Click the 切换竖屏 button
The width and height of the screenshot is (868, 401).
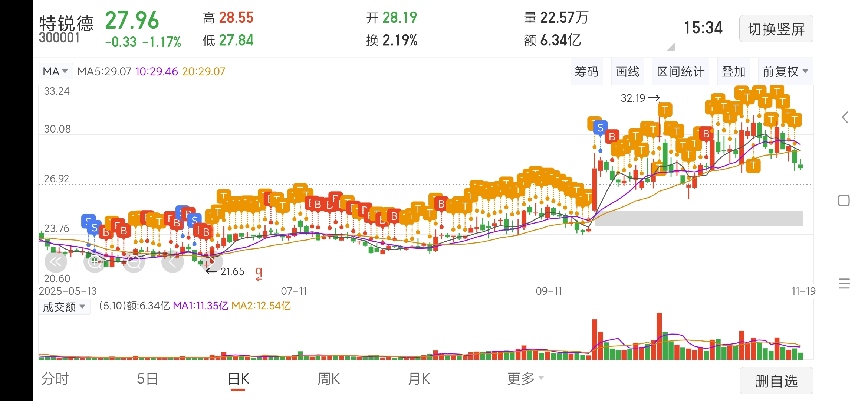click(776, 29)
